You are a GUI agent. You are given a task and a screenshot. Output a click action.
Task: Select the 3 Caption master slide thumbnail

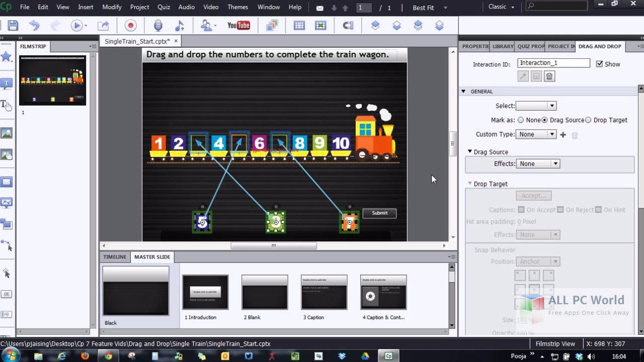click(324, 292)
